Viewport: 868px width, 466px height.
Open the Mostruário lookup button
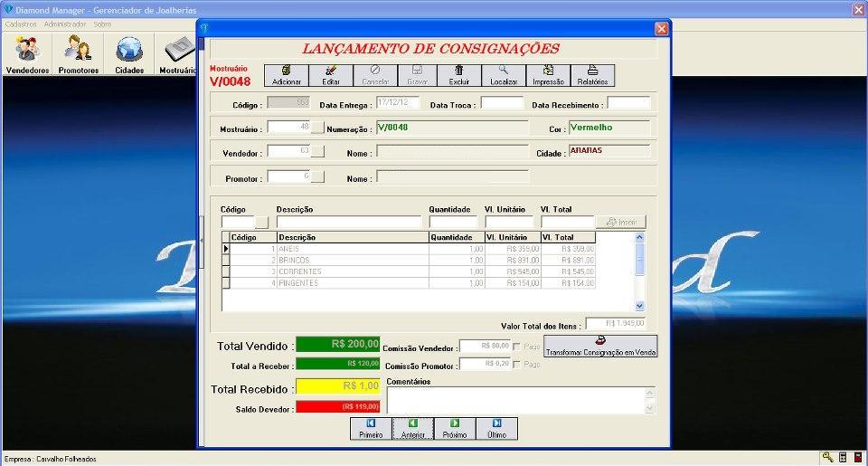[317, 128]
